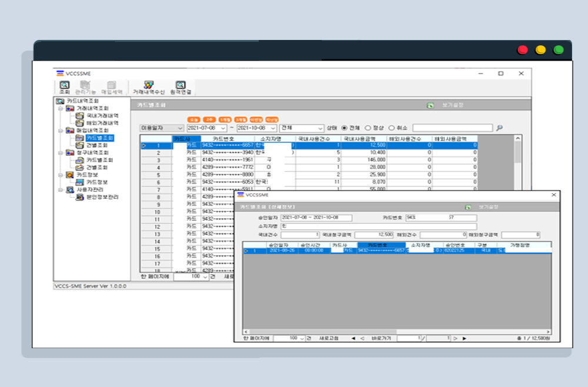This screenshot has height=387, width=588.
Task: Click the 사용자관리 node icon
Action: click(70, 190)
